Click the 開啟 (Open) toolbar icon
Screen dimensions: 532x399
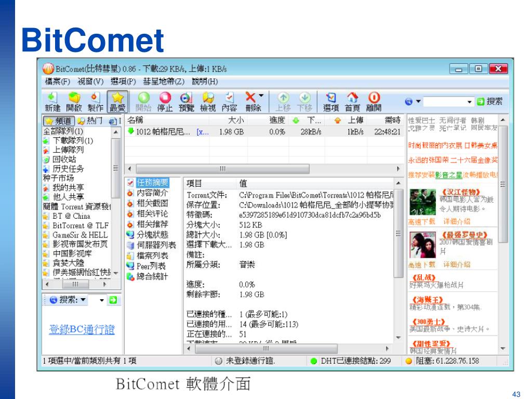(74, 102)
